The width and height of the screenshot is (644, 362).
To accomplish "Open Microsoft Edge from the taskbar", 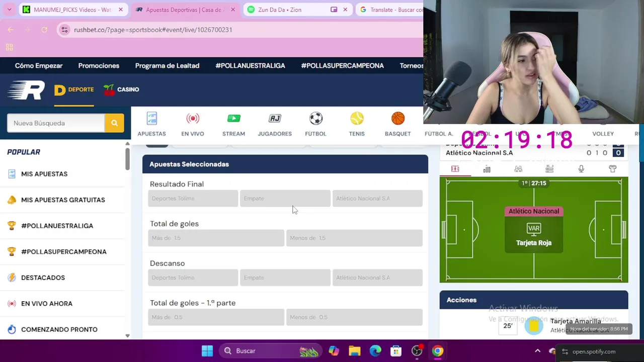I will [375, 351].
